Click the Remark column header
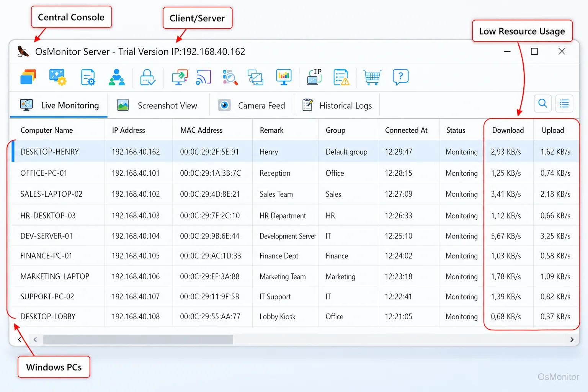 pos(272,130)
